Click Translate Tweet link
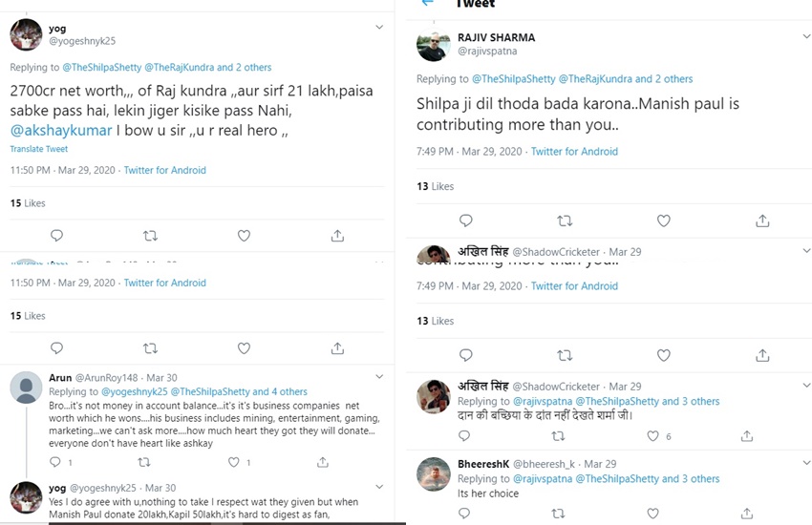The height and width of the screenshot is (525, 812). (x=38, y=149)
